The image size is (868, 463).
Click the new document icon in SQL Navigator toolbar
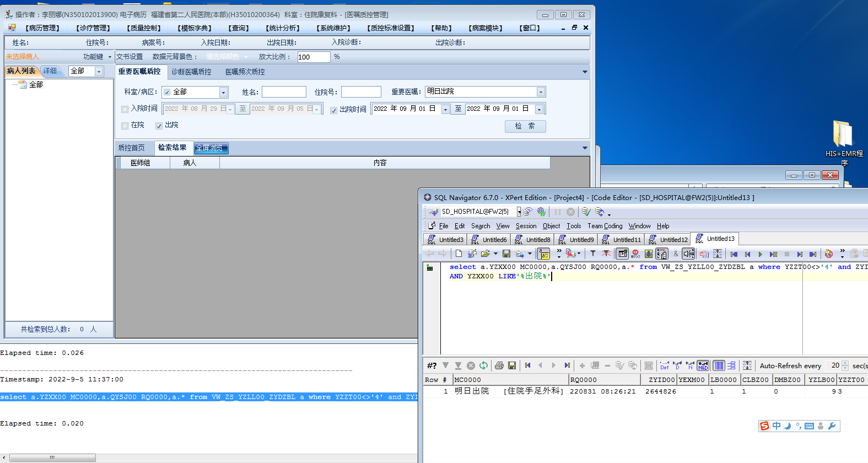click(x=459, y=254)
